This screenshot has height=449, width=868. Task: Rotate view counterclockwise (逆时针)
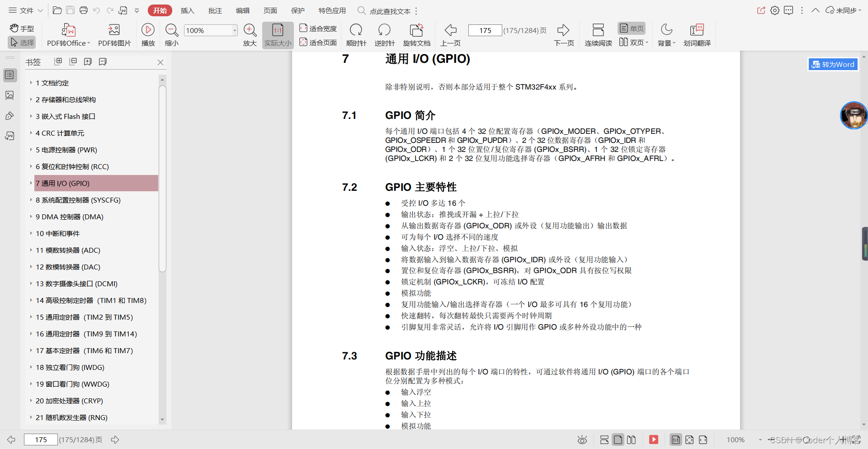click(385, 35)
